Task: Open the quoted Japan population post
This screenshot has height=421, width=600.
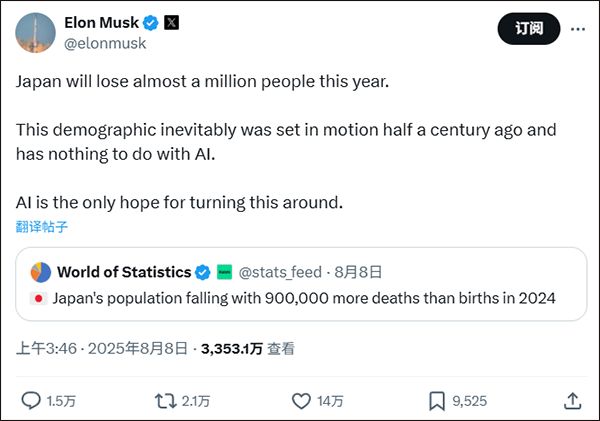Action: 300,298
